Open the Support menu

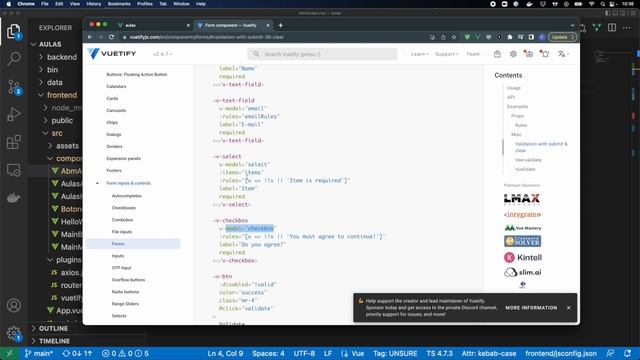[447, 54]
